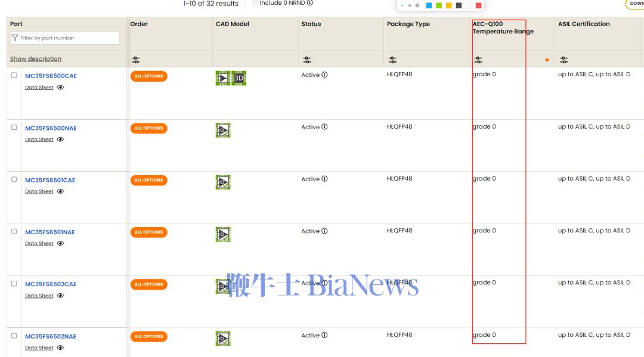The width and height of the screenshot is (644, 357).
Task: Preview data sheet eye icon for MC35FS6502CAE
Action: tap(60, 296)
